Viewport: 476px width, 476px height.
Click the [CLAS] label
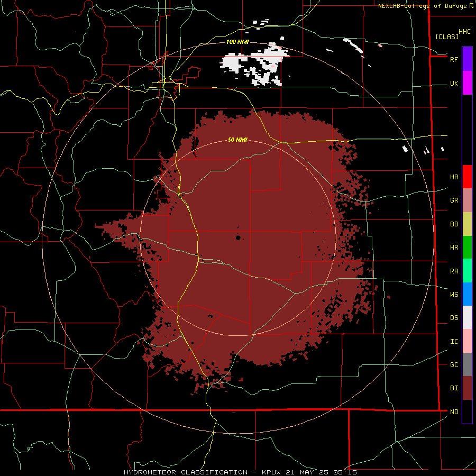[447, 36]
